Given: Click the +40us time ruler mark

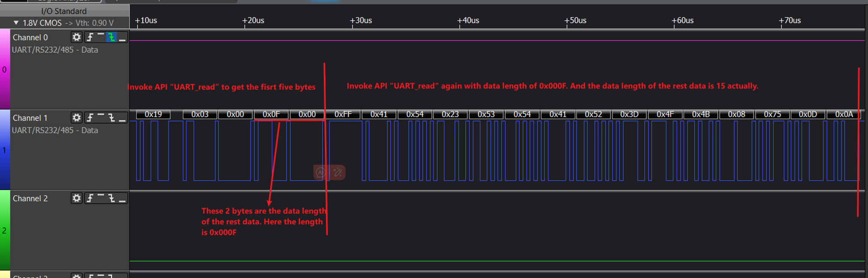Looking at the screenshot, I should (x=468, y=20).
